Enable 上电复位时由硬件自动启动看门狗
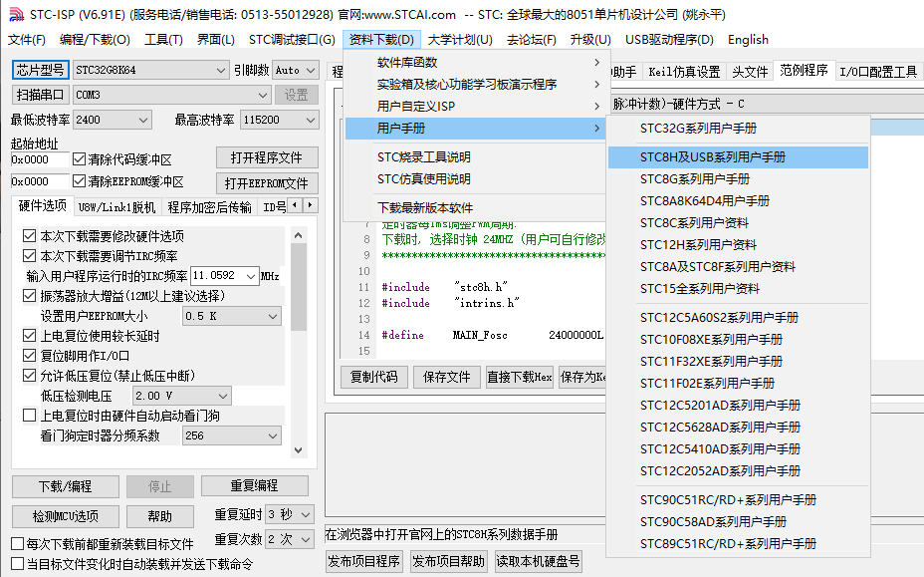This screenshot has height=577, width=924. click(x=29, y=416)
